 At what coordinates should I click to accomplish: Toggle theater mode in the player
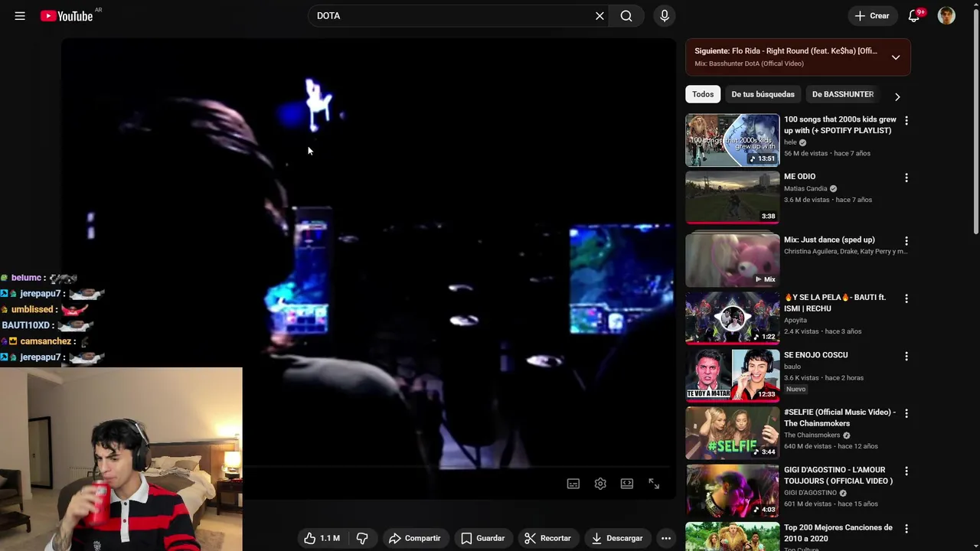[x=627, y=484]
